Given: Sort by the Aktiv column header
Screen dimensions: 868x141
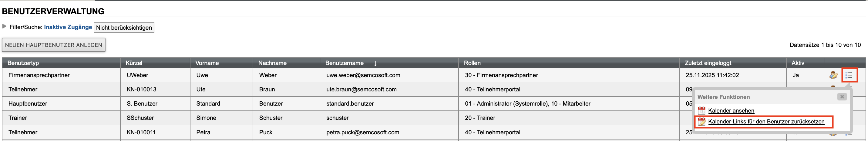Looking at the screenshot, I should [798, 63].
